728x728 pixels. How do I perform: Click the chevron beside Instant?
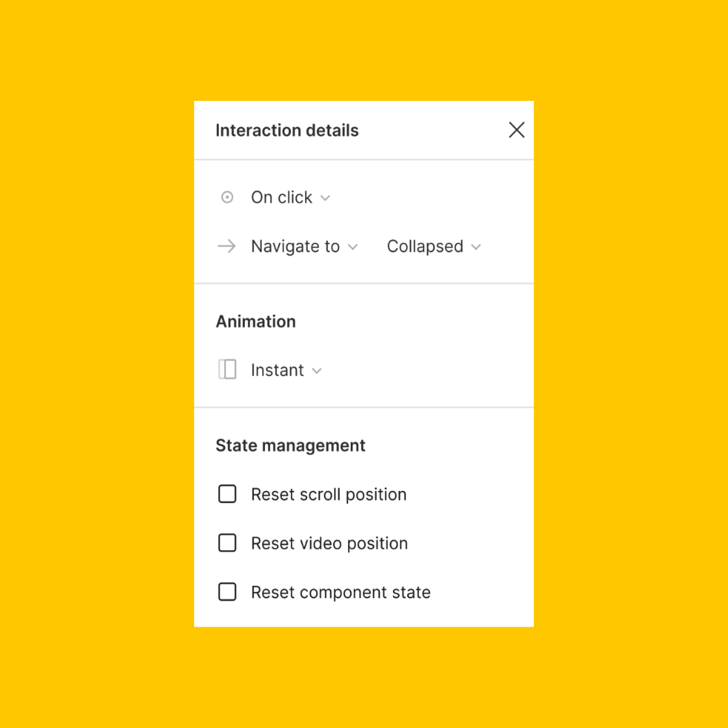coord(317,371)
